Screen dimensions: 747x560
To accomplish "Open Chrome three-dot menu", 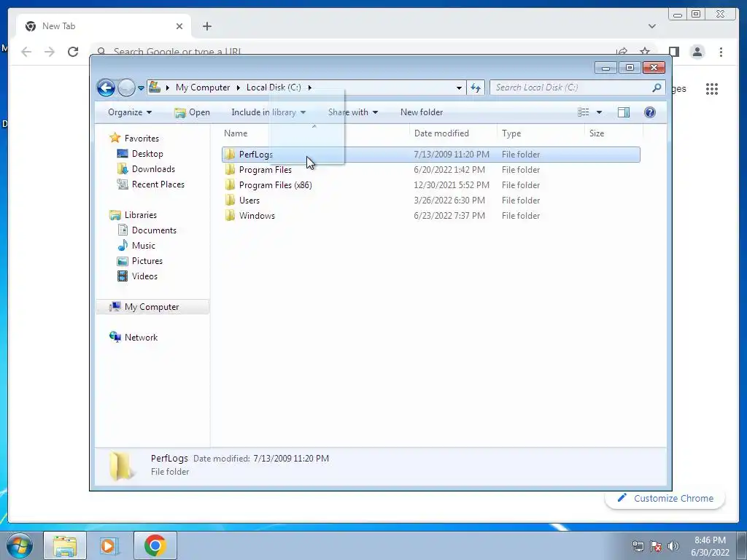I will pyautogui.click(x=721, y=52).
